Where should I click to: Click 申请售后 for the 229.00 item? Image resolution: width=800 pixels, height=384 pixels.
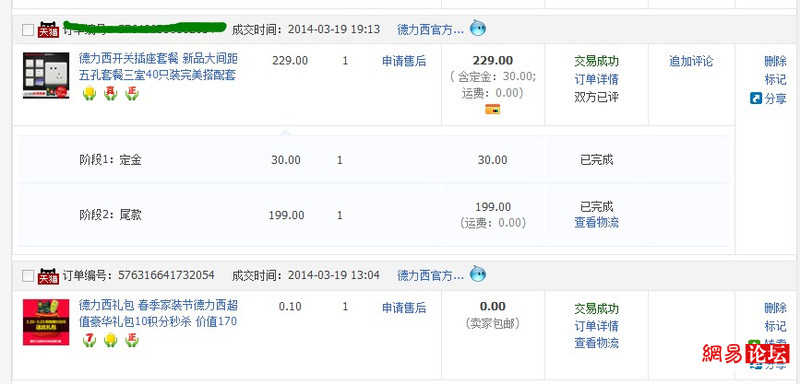coord(404,61)
